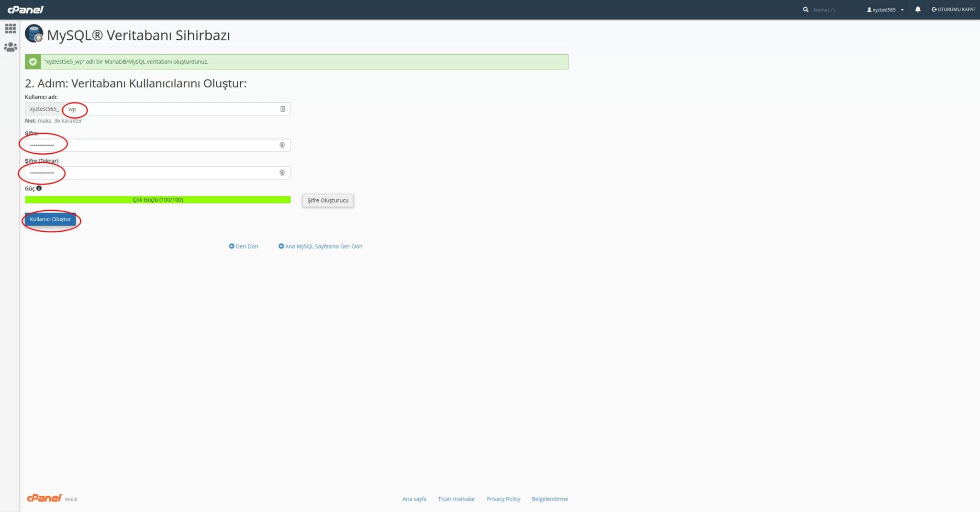Show password strength info icon
Viewport: 980px width, 512px height.
(39, 188)
